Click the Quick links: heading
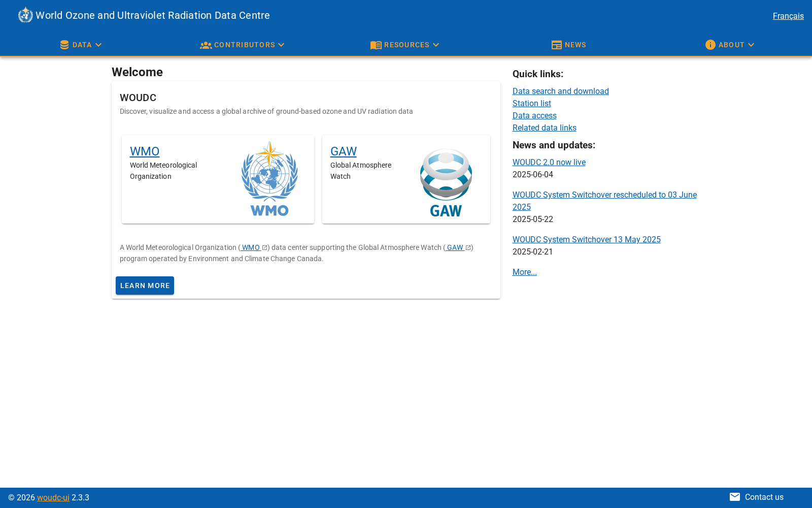The width and height of the screenshot is (812, 508). pyautogui.click(x=538, y=74)
